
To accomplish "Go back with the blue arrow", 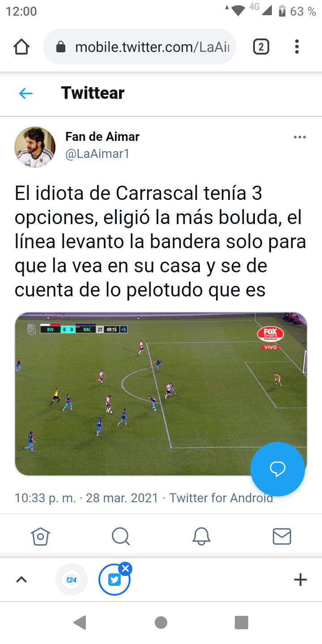I will [26, 93].
